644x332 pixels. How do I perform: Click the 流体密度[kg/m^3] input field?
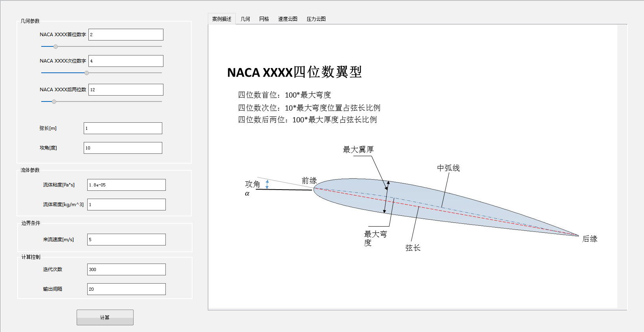126,205
